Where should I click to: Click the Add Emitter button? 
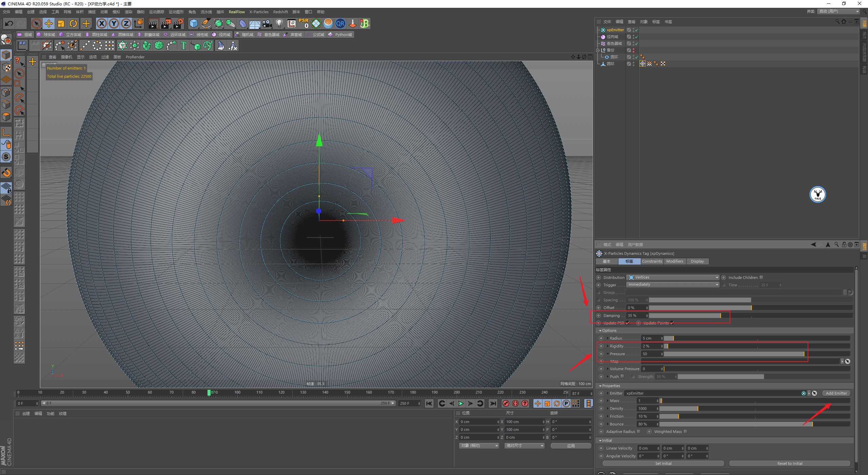click(x=836, y=393)
